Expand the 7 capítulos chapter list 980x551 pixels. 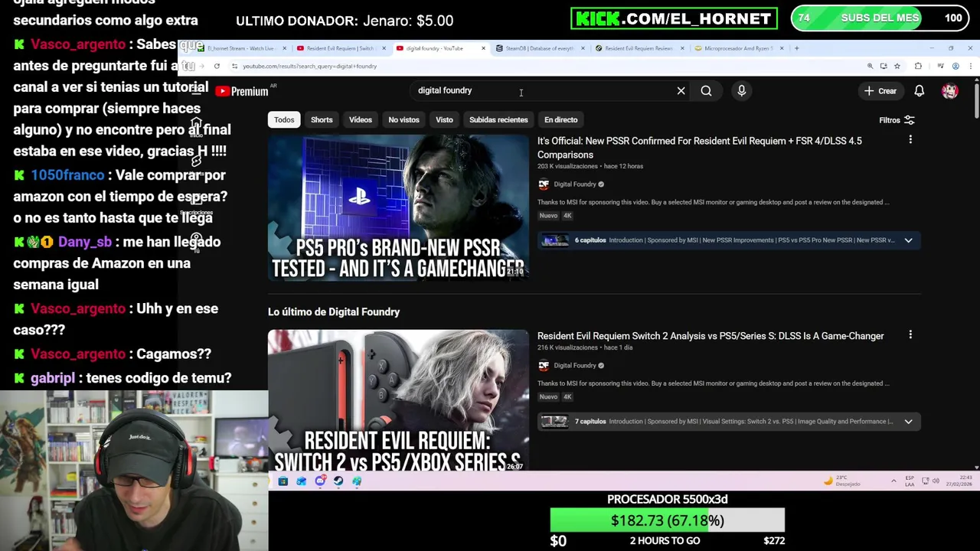coord(908,422)
